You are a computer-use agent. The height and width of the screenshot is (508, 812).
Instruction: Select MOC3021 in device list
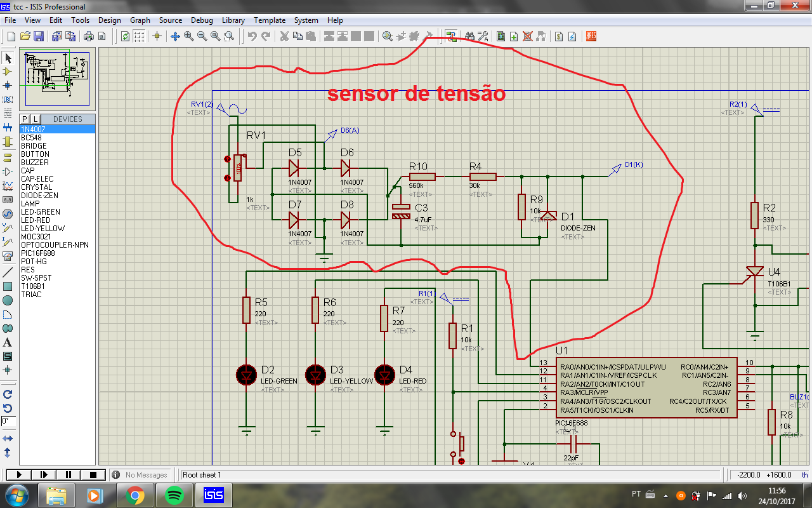point(57,237)
